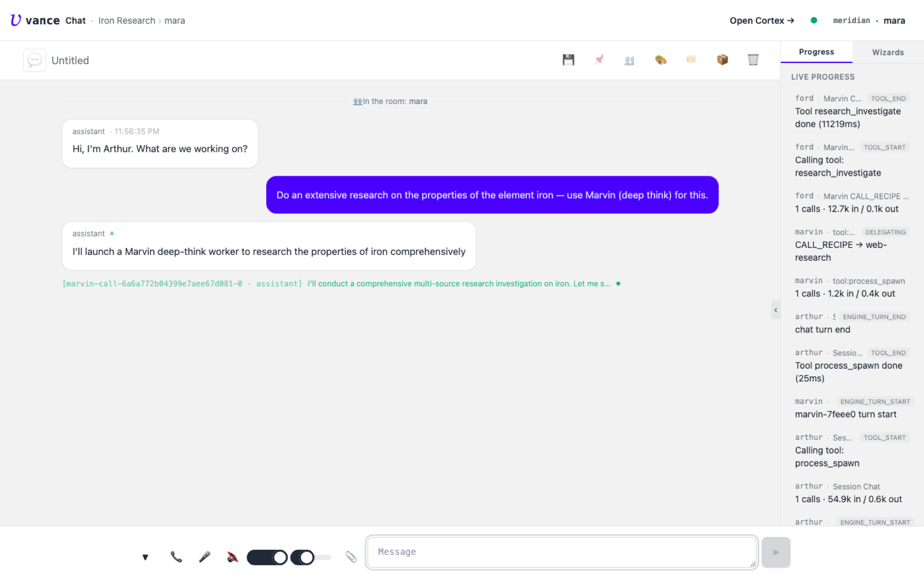The image size is (924, 578).
Task: Open the mara user menu in the header
Action: click(894, 20)
